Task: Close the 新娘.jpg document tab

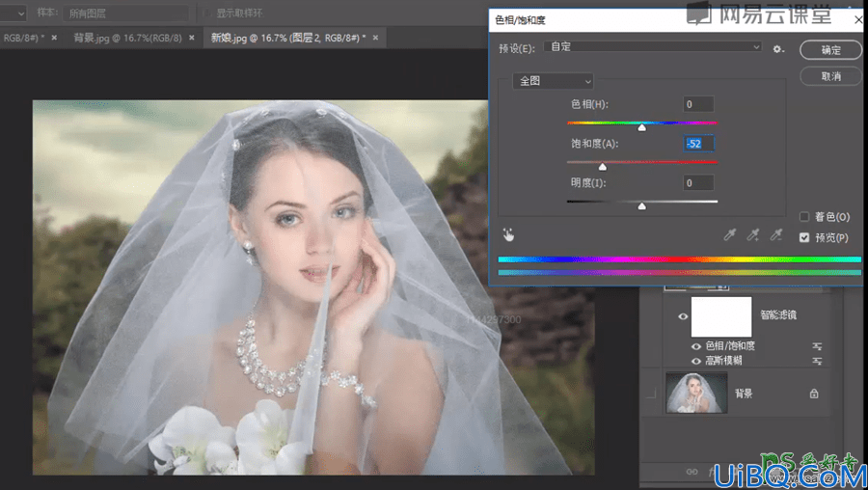Action: [375, 38]
